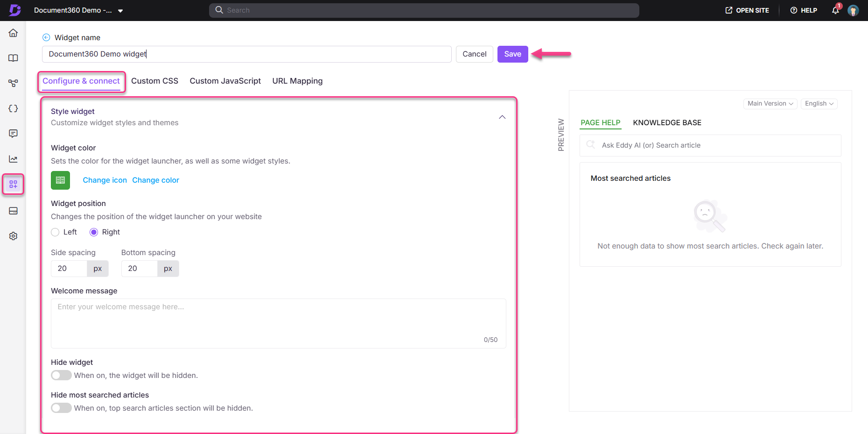Click the Save button

[512, 54]
